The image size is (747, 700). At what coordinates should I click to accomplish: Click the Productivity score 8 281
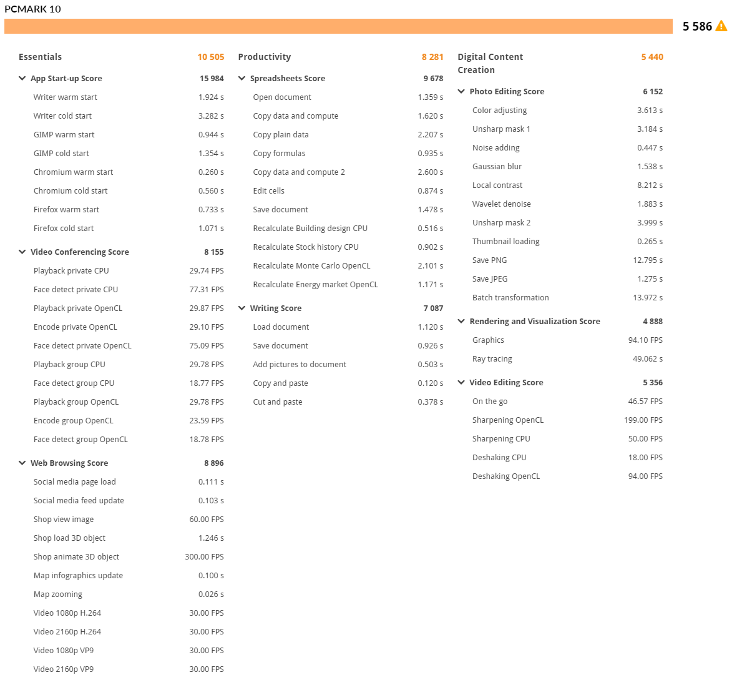click(432, 57)
